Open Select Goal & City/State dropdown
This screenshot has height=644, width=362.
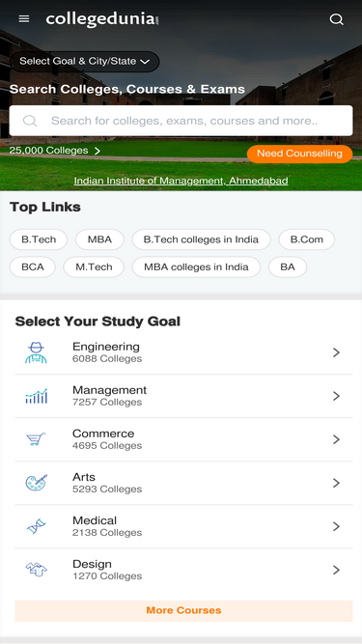tap(85, 62)
